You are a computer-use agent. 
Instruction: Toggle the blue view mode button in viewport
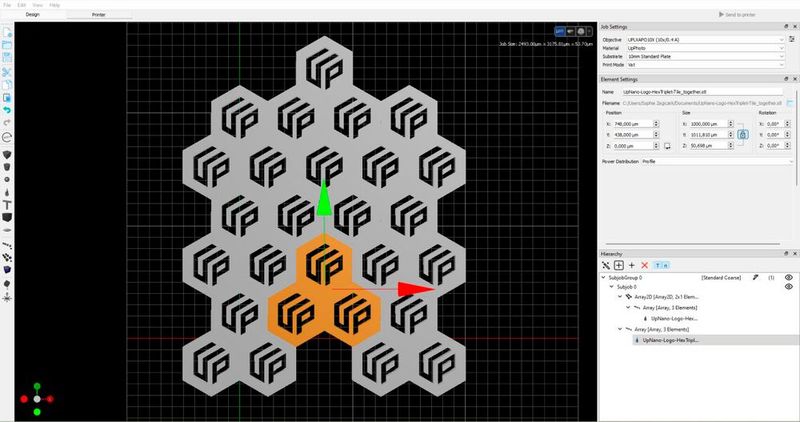560,32
